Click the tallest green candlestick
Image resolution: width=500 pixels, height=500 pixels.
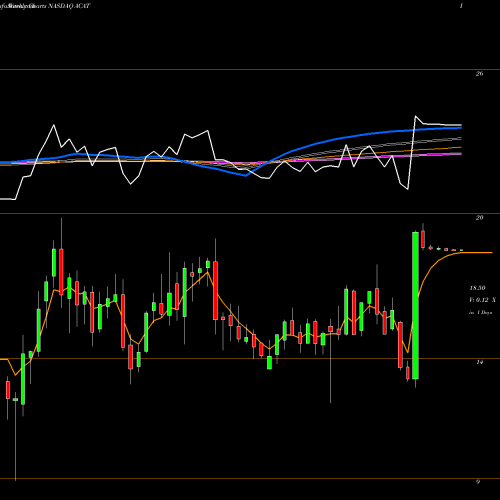point(415,305)
